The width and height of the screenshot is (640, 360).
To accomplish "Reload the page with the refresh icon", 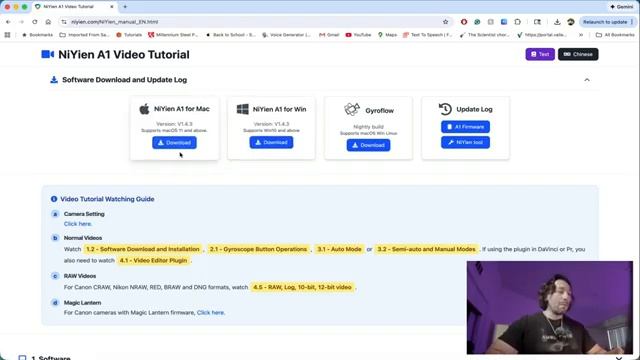I will [35, 22].
